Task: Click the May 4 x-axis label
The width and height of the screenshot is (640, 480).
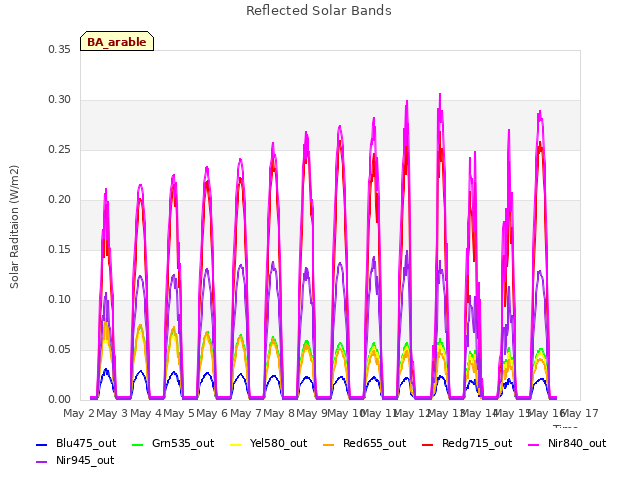Action: click(x=145, y=413)
